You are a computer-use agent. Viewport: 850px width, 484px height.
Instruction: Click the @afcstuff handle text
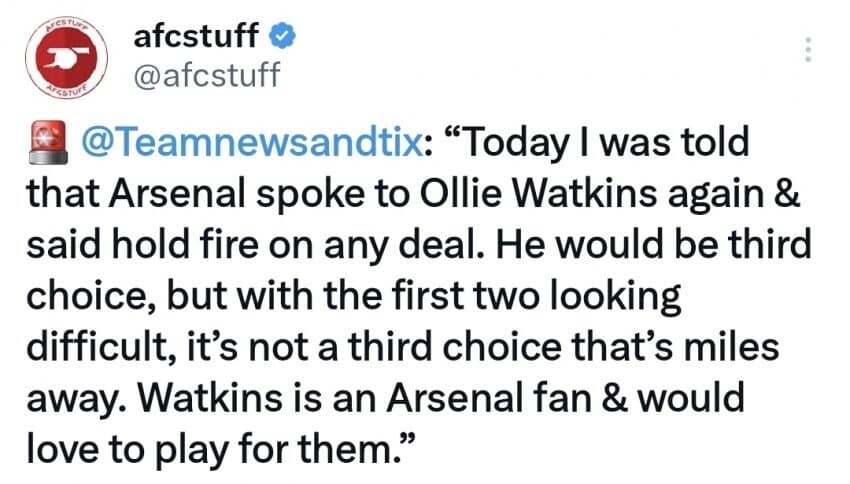(207, 74)
